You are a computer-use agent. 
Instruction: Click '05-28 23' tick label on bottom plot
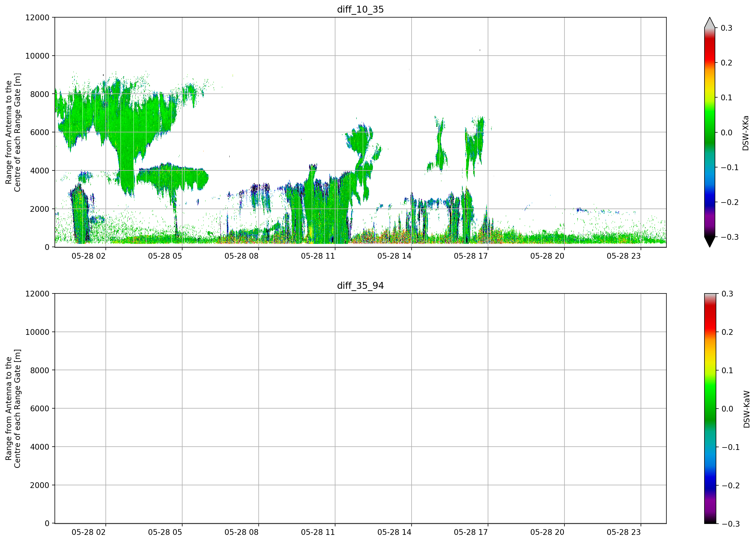coord(624,532)
